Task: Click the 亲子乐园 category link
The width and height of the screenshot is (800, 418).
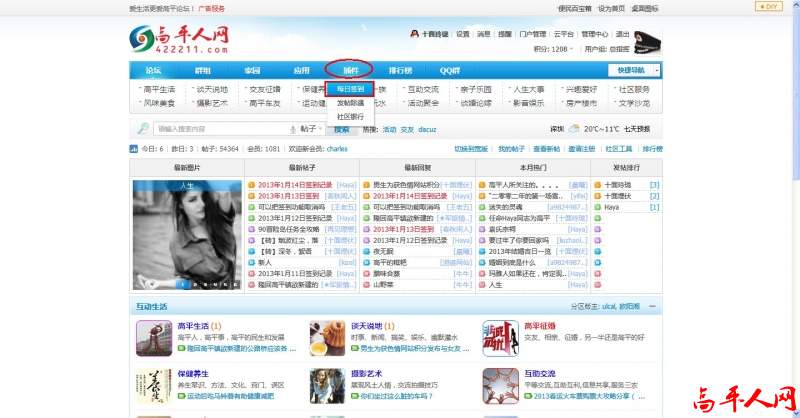Action: [x=476, y=89]
